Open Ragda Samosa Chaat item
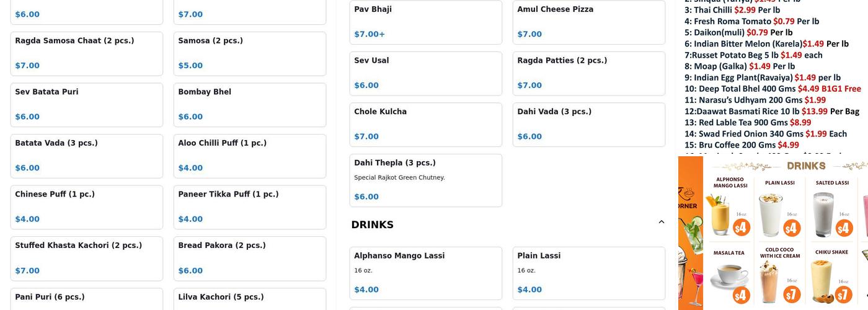This screenshot has width=868, height=310. click(x=86, y=53)
